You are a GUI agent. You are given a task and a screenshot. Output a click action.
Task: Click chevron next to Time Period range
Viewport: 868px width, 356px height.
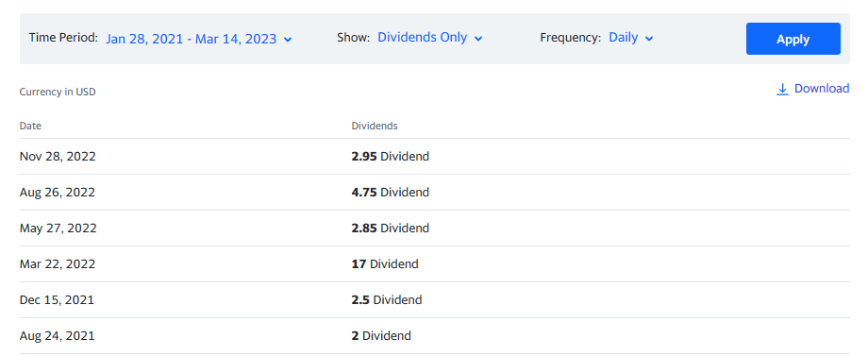[288, 40]
